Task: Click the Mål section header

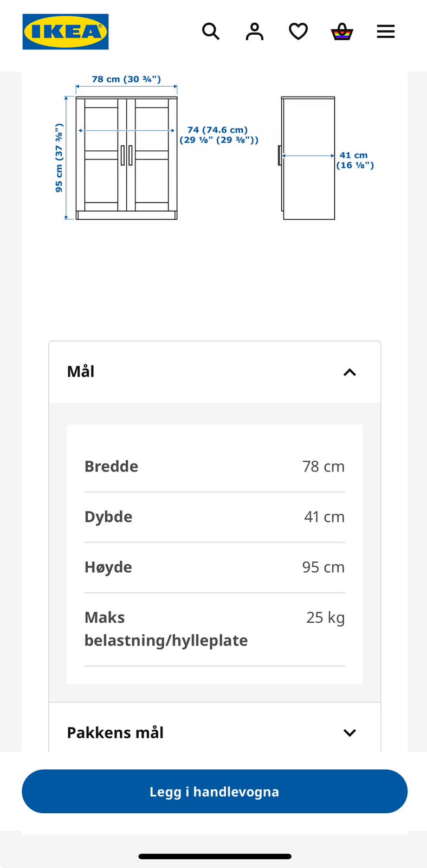Action: [x=215, y=372]
